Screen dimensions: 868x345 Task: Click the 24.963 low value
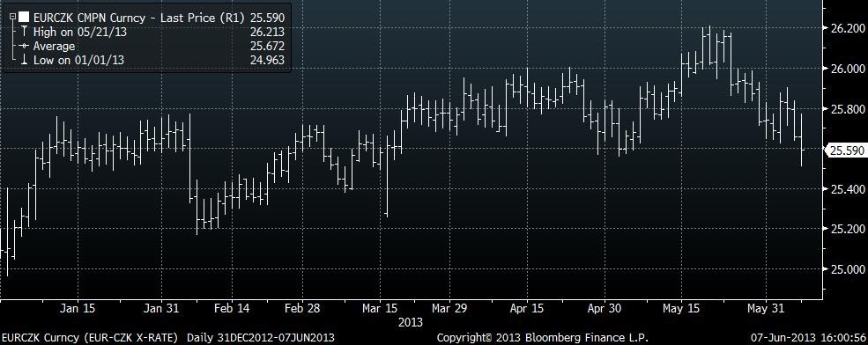[x=267, y=60]
